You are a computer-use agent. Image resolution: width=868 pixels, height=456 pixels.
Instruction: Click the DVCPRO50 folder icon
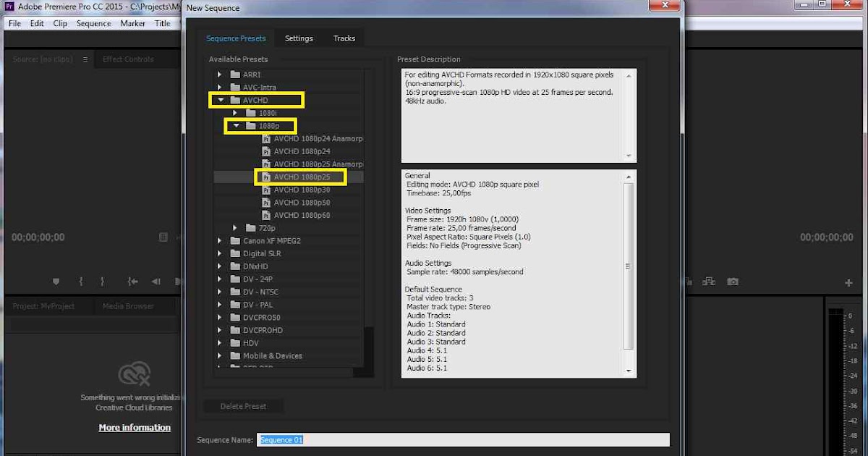pos(235,317)
